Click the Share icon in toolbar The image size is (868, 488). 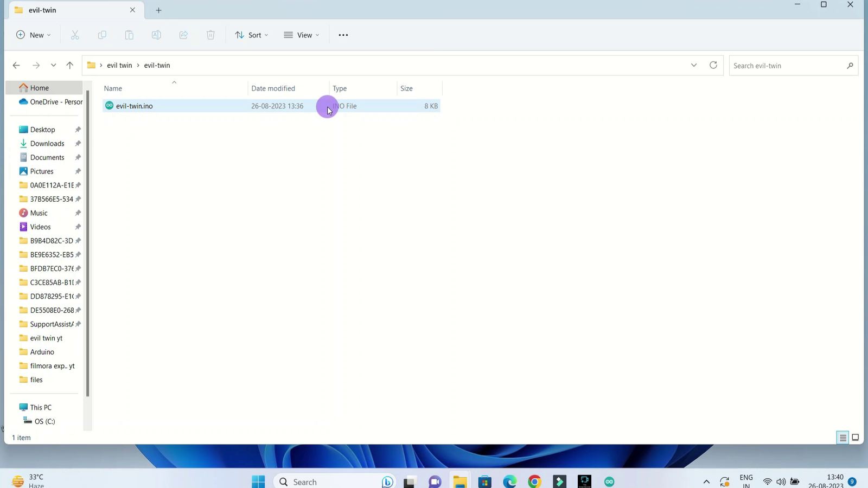tap(183, 35)
